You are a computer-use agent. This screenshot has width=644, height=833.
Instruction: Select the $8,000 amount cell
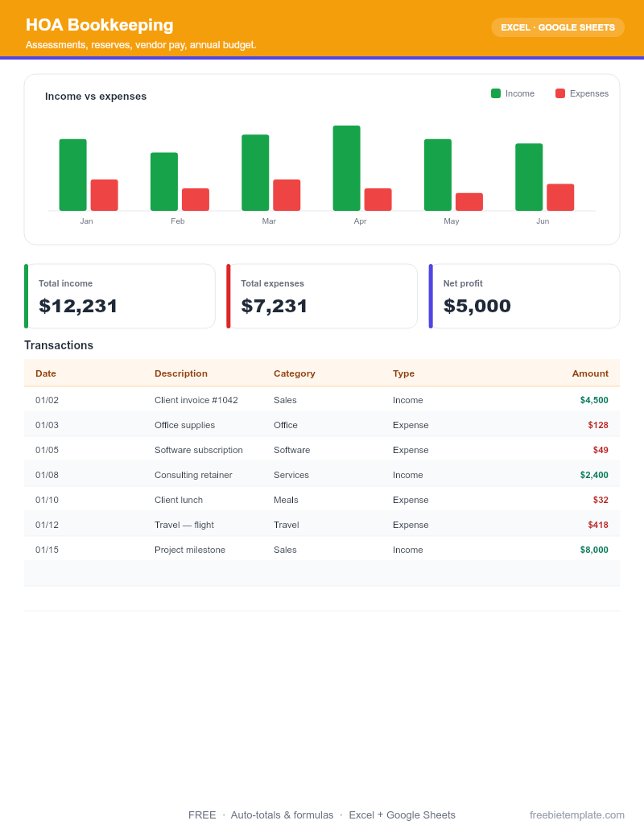(594, 550)
